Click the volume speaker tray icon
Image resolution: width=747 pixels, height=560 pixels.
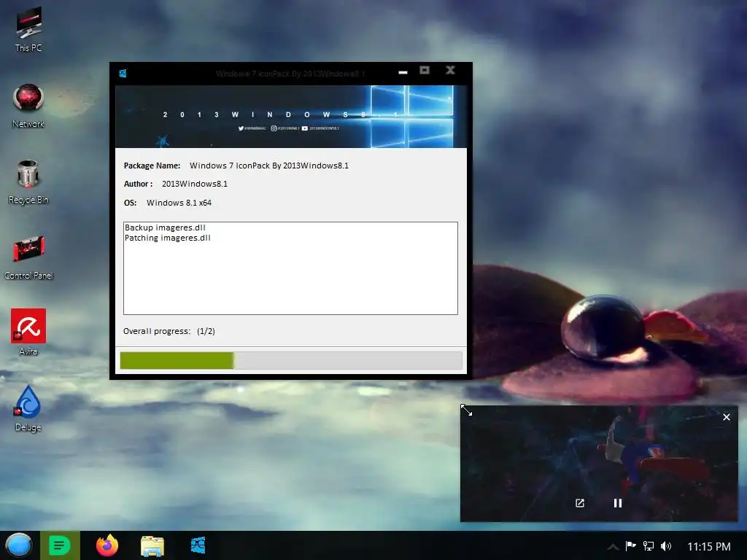tap(666, 545)
